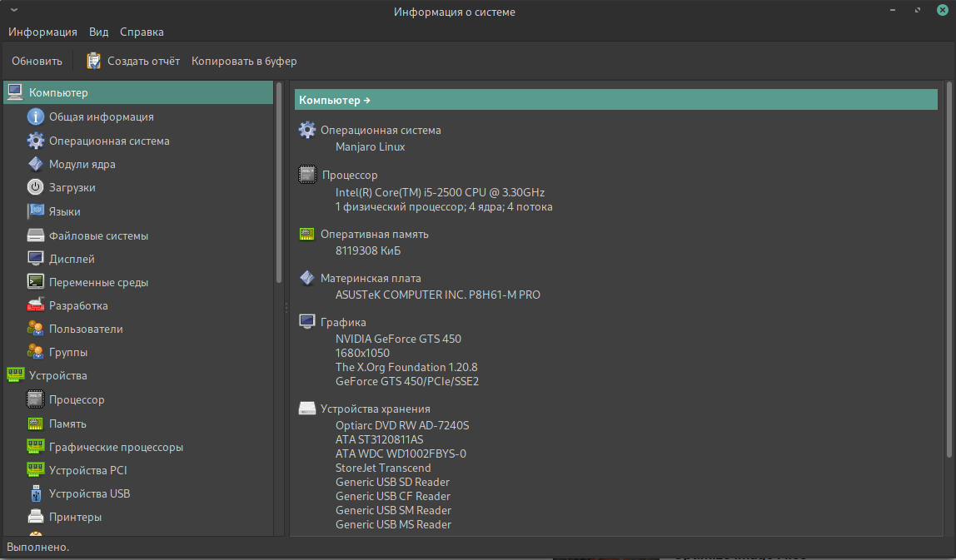This screenshot has width=956, height=560.
Task: Select the Компьютер category in tree
Action: click(58, 92)
